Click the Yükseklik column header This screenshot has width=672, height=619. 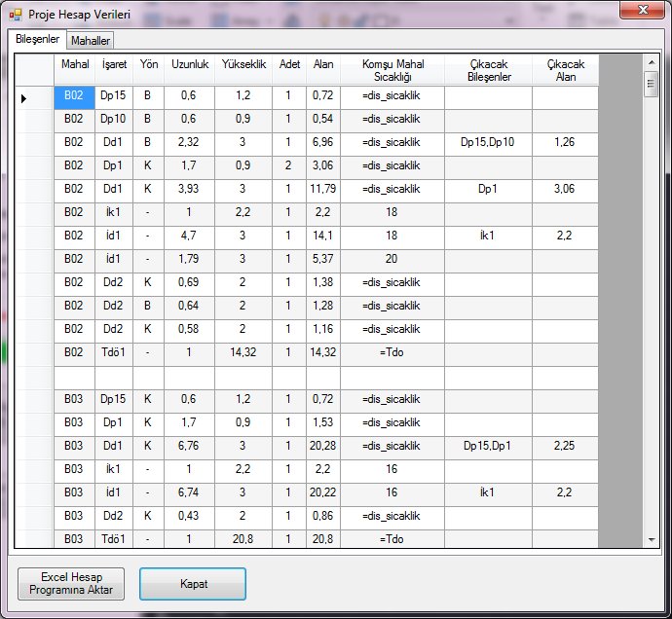pos(243,65)
